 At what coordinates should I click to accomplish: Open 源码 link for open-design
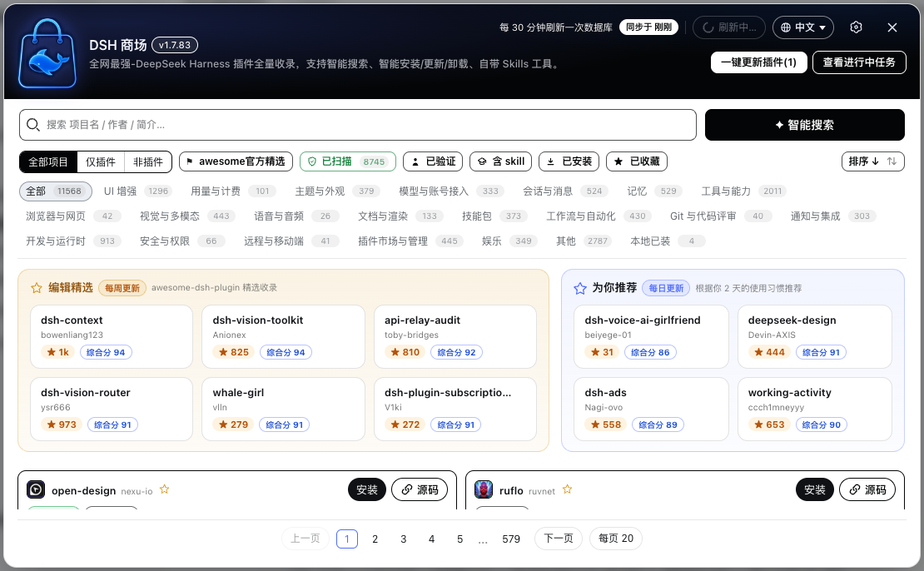click(420, 489)
